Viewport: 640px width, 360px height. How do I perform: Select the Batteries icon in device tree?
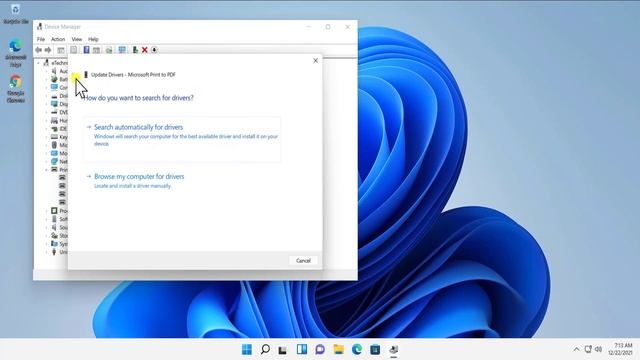click(54, 79)
